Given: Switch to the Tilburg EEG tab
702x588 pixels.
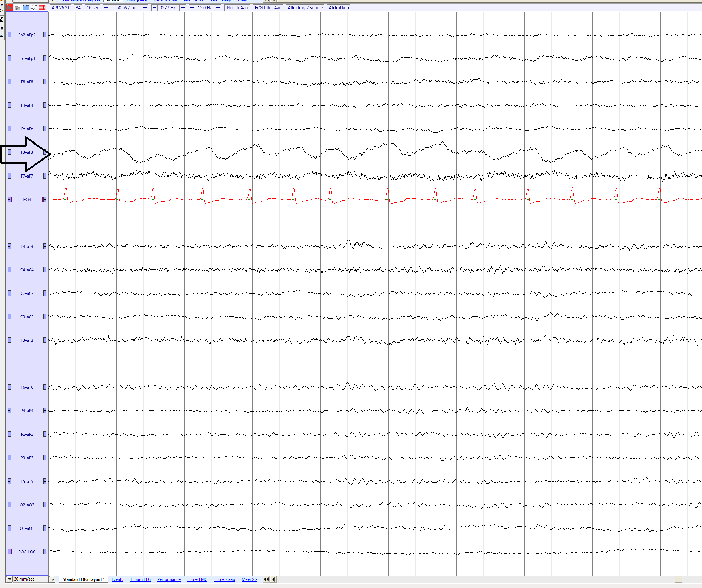Looking at the screenshot, I should pos(140,579).
